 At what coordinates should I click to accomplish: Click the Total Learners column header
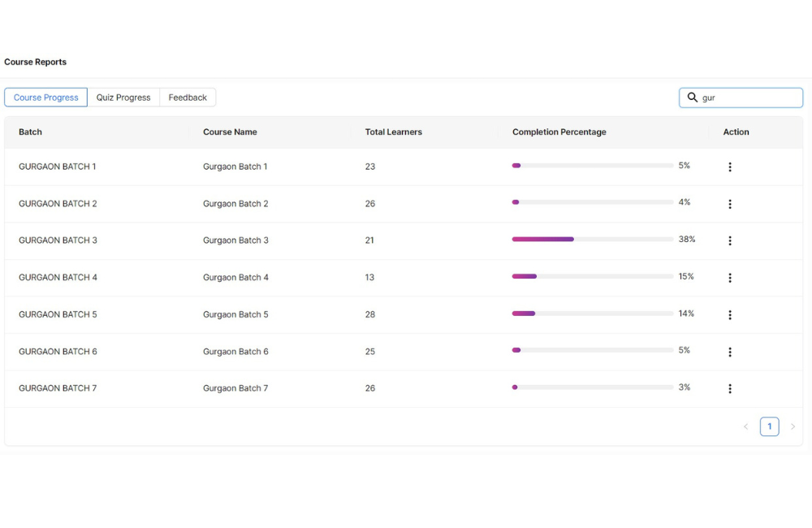point(394,132)
